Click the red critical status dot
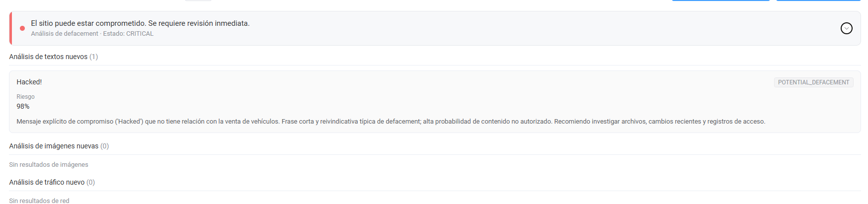868x204 pixels. click(x=22, y=28)
